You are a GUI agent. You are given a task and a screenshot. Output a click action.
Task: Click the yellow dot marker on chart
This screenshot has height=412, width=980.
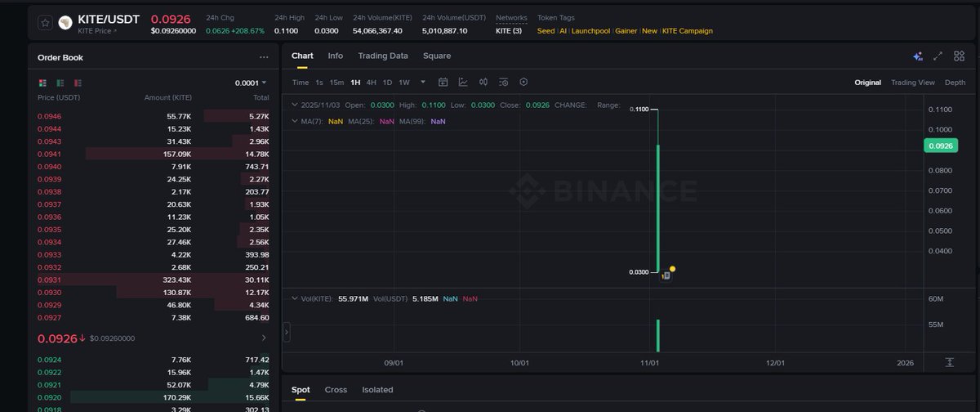pos(672,268)
